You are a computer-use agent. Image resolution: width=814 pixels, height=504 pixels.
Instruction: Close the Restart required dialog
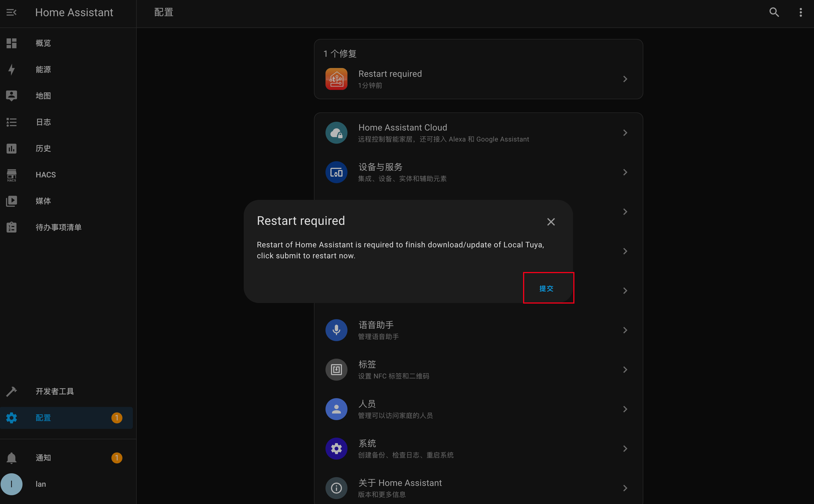pyautogui.click(x=551, y=222)
